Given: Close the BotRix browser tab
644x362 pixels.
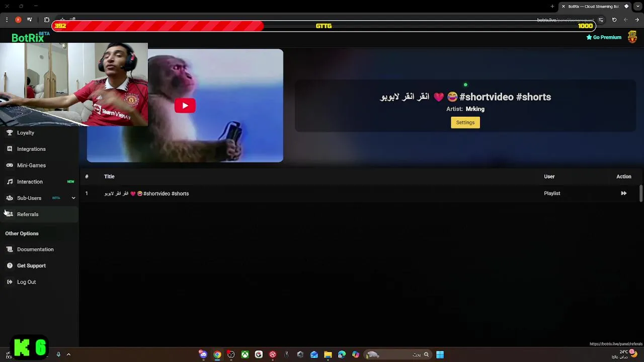Looking at the screenshot, I should (x=563, y=7).
